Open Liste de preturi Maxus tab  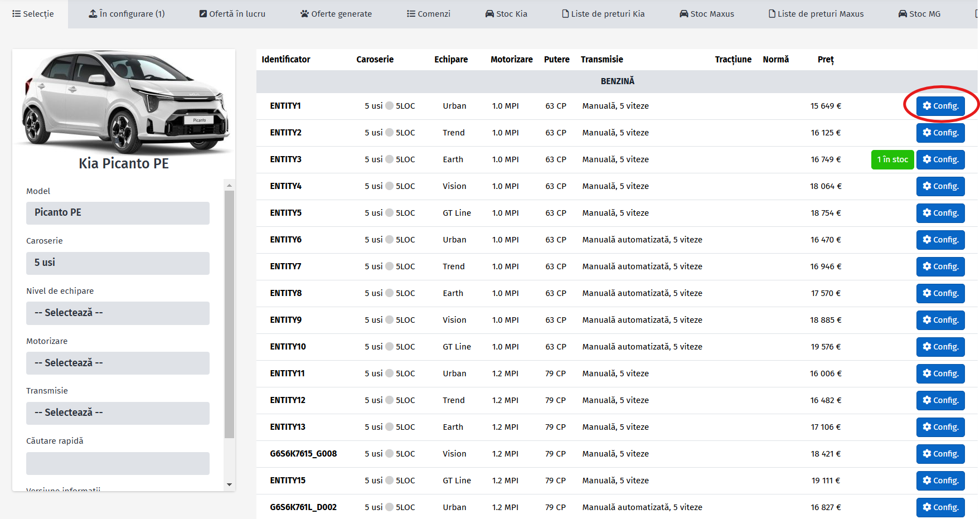[816, 14]
